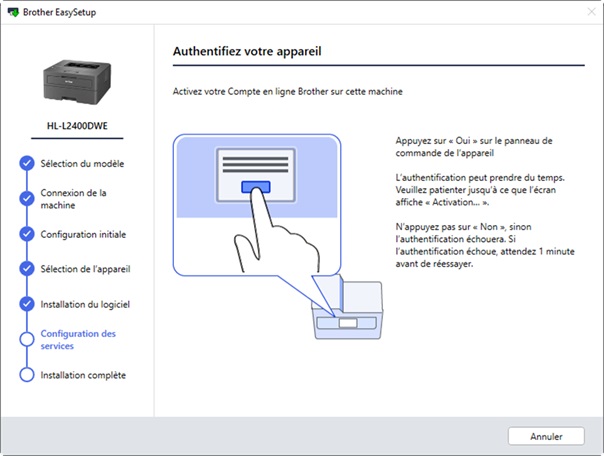Click the empty circle for Configuration des services

(x=27, y=339)
